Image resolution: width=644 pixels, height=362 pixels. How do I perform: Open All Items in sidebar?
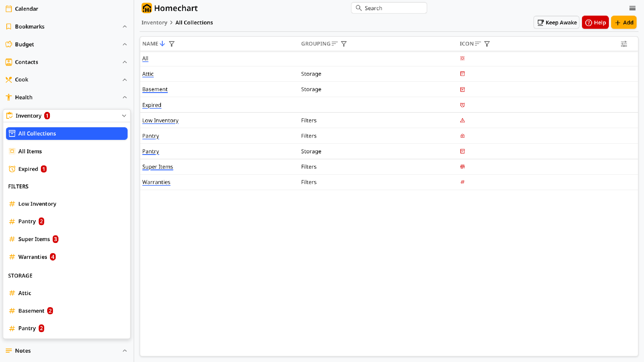pyautogui.click(x=67, y=151)
